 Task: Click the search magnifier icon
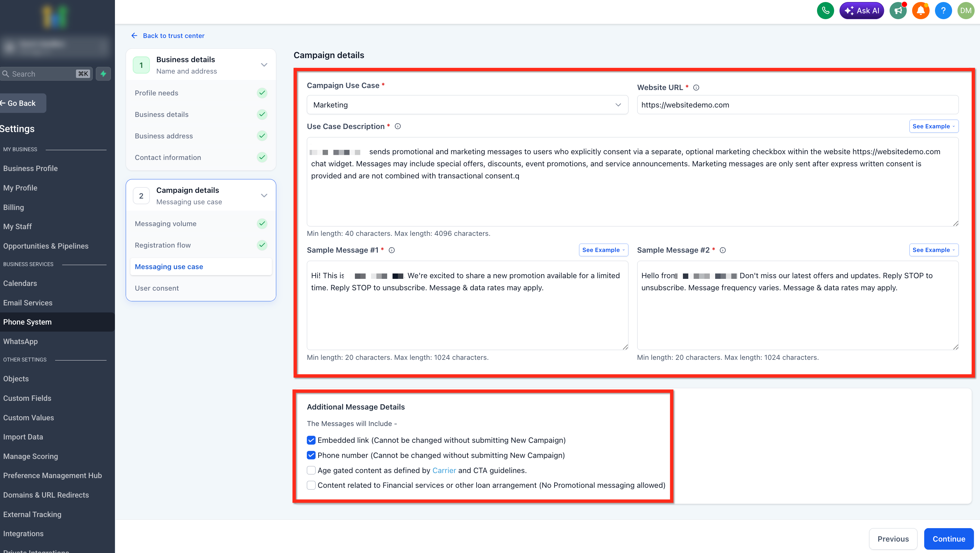coord(5,74)
